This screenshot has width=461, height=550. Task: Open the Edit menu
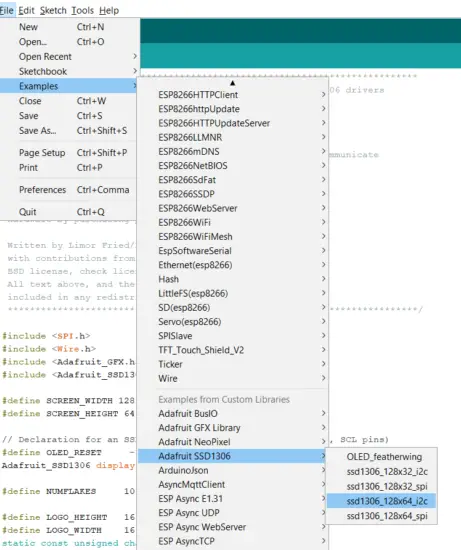[26, 11]
